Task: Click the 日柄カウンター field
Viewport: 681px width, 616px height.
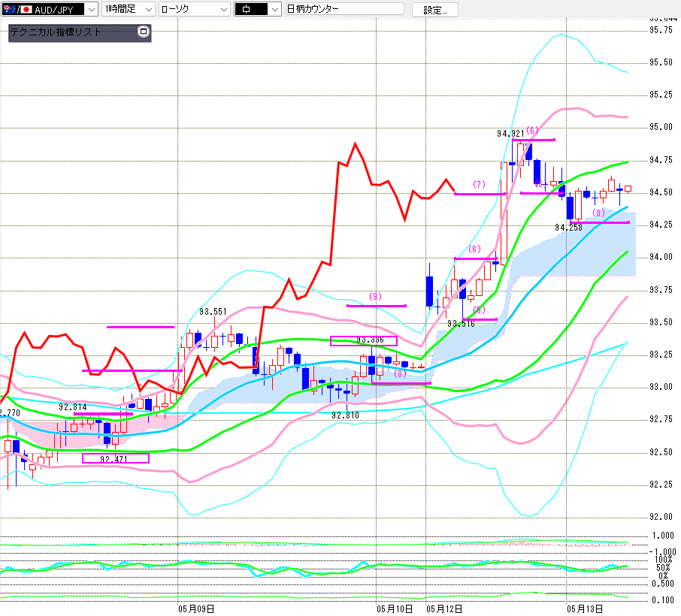Action: [x=345, y=9]
